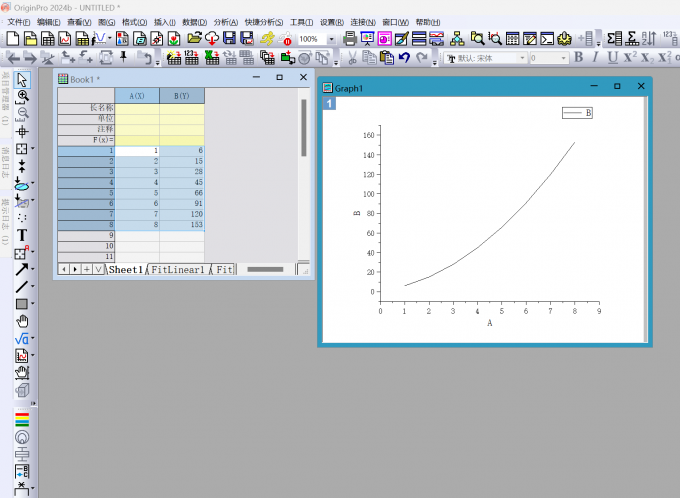This screenshot has height=498, width=680.
Task: Click the Book1 vertical scrollbar thumb
Action: click(x=304, y=128)
